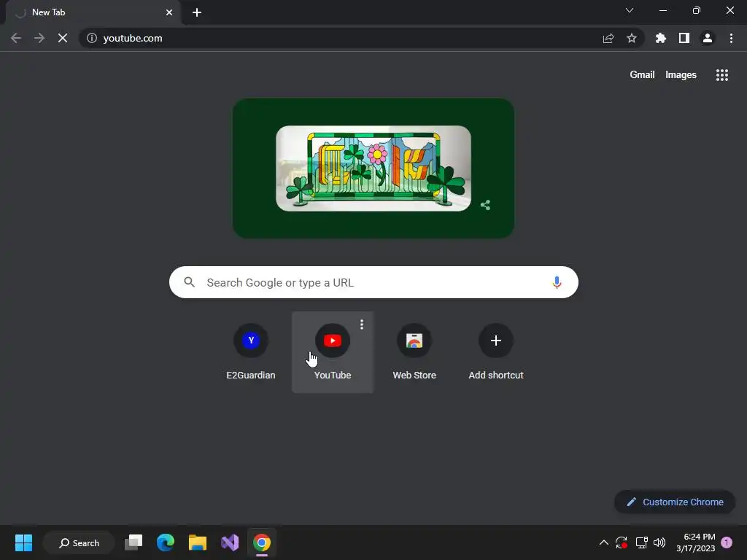Share the Google Doodle

(485, 205)
